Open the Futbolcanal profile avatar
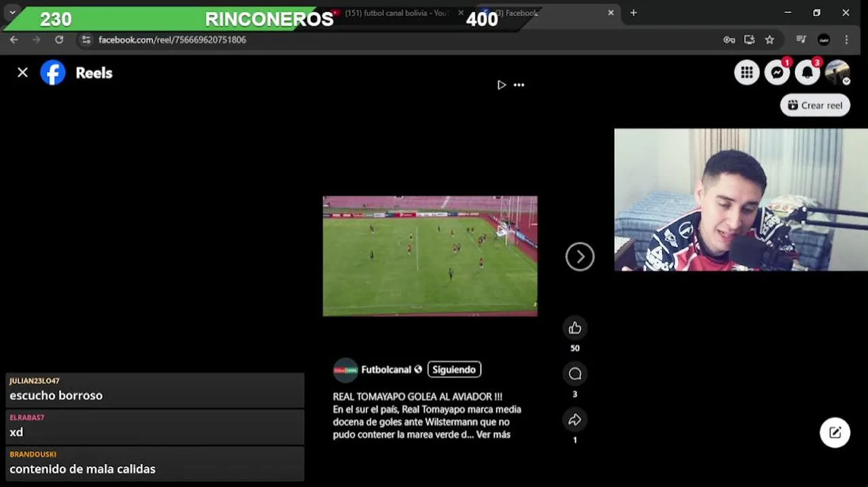The width and height of the screenshot is (868, 487). click(345, 370)
